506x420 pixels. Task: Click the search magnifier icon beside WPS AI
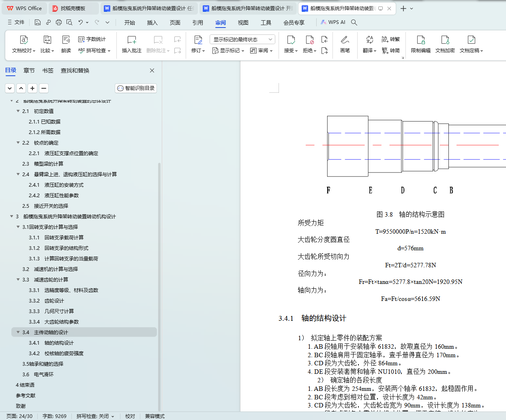coord(354,22)
